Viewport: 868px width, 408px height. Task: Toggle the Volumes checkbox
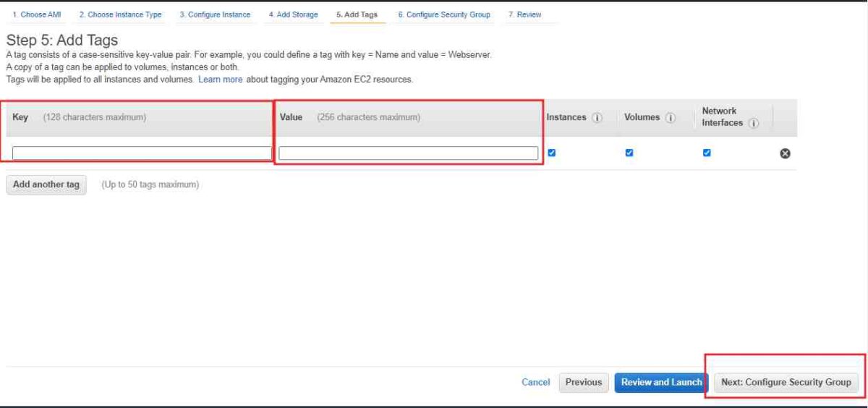629,153
